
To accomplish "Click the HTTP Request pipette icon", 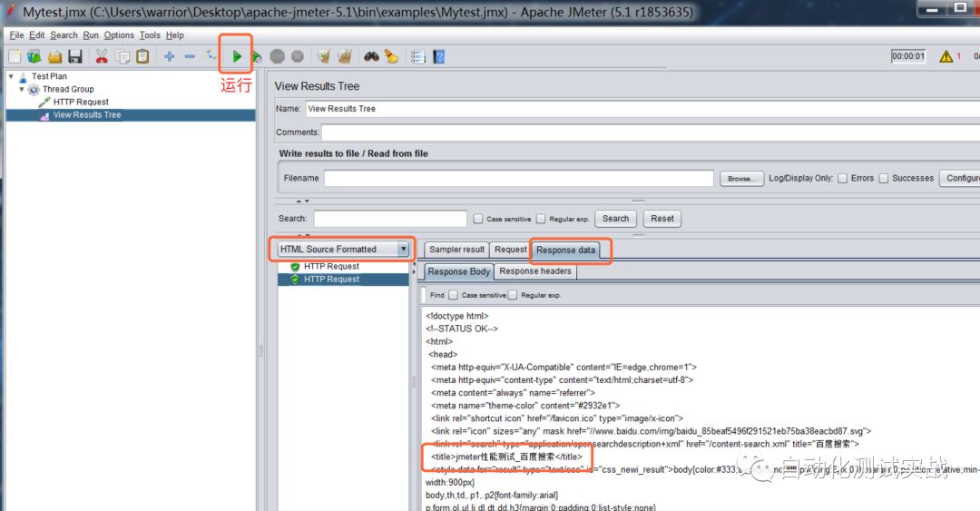I will point(44,102).
